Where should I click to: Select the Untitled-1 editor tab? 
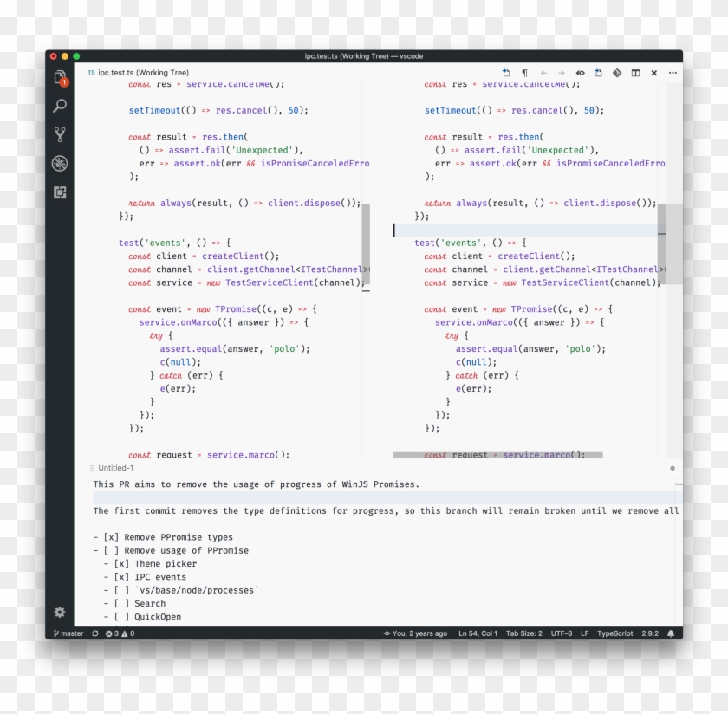point(115,468)
